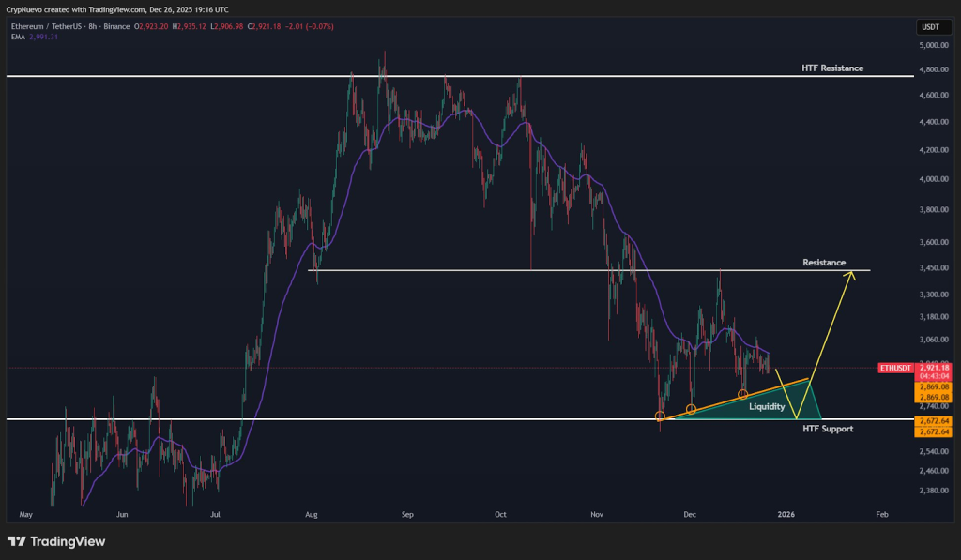
Task: Click the Dec label on the time axis
Action: point(689,514)
